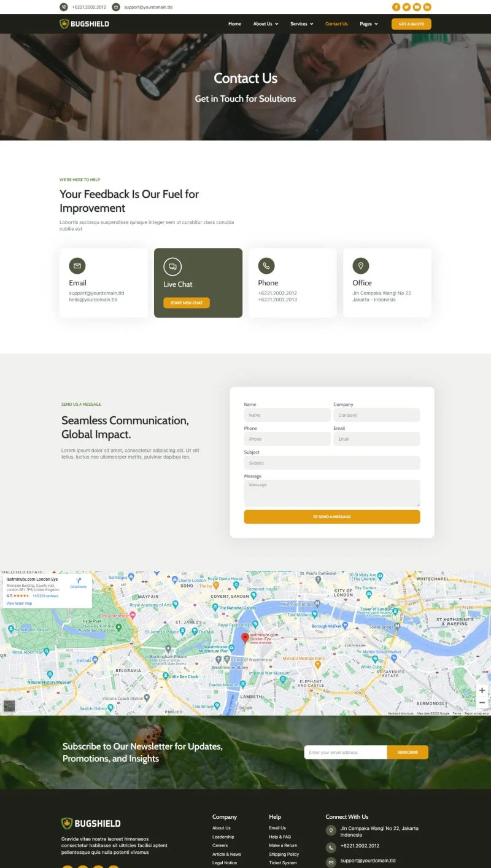The width and height of the screenshot is (491, 868).
Task: Open the Careers footer link
Action: pos(220,845)
